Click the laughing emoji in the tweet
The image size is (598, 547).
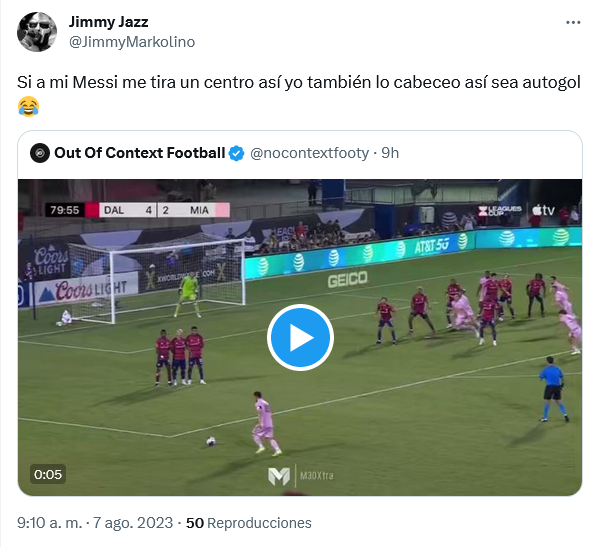click(29, 106)
